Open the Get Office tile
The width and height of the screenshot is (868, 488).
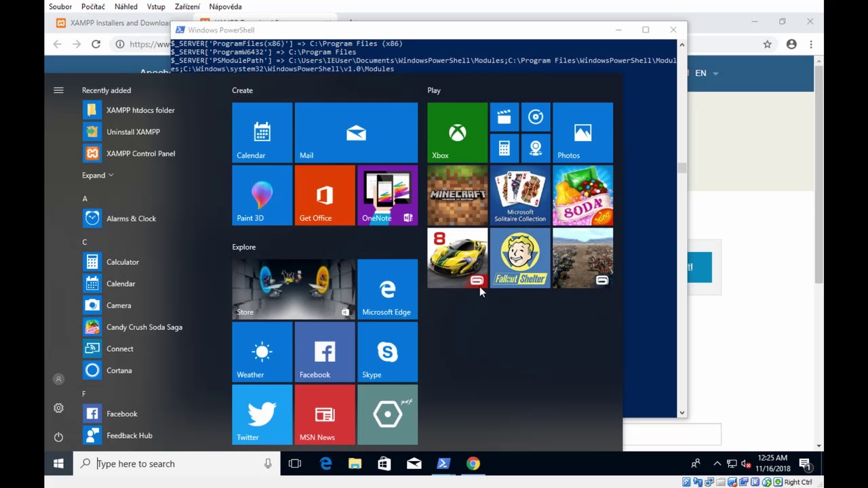[325, 195]
